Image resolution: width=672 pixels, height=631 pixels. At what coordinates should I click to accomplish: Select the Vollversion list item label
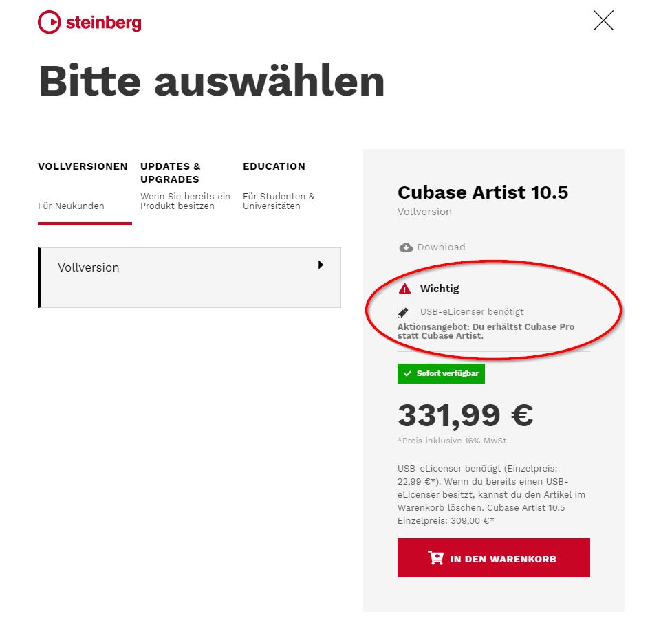click(89, 267)
